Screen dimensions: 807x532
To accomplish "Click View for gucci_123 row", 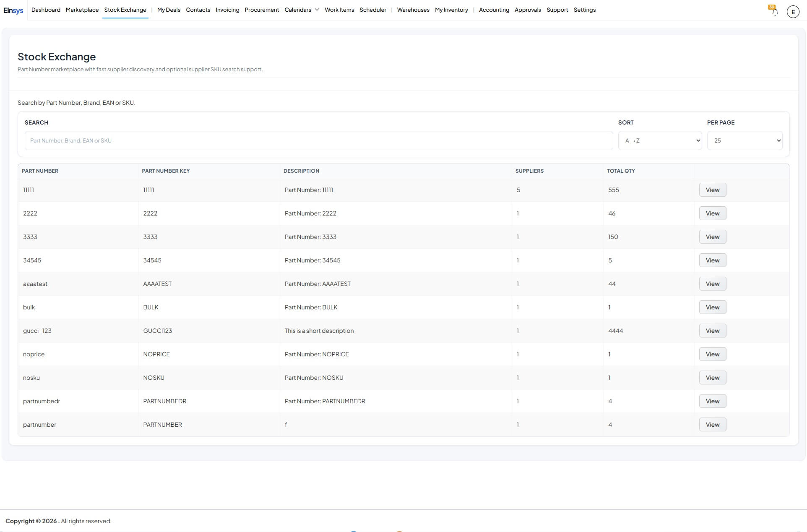I will pos(712,331).
